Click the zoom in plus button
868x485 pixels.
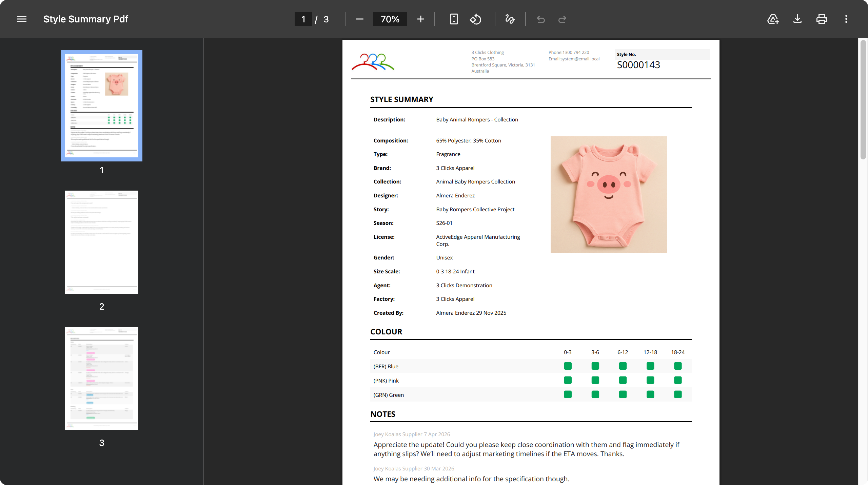420,19
